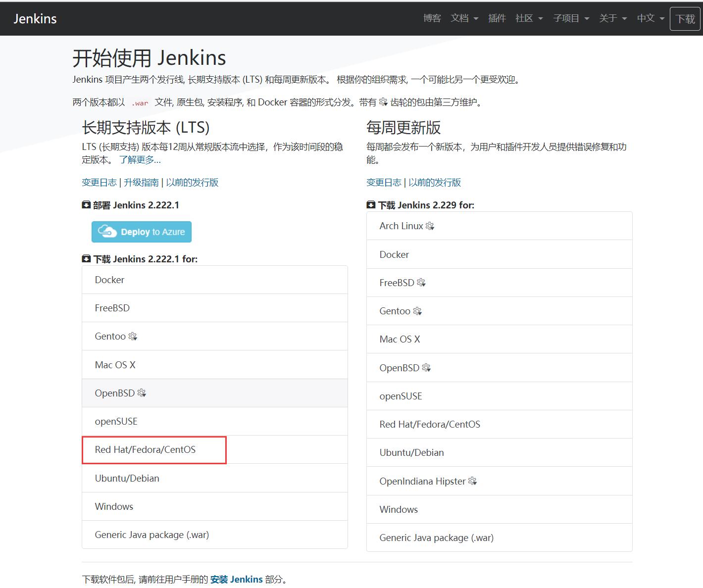Image resolution: width=703 pixels, height=588 pixels.
Task: Click the cloud icon on Azure button
Action: 106,231
